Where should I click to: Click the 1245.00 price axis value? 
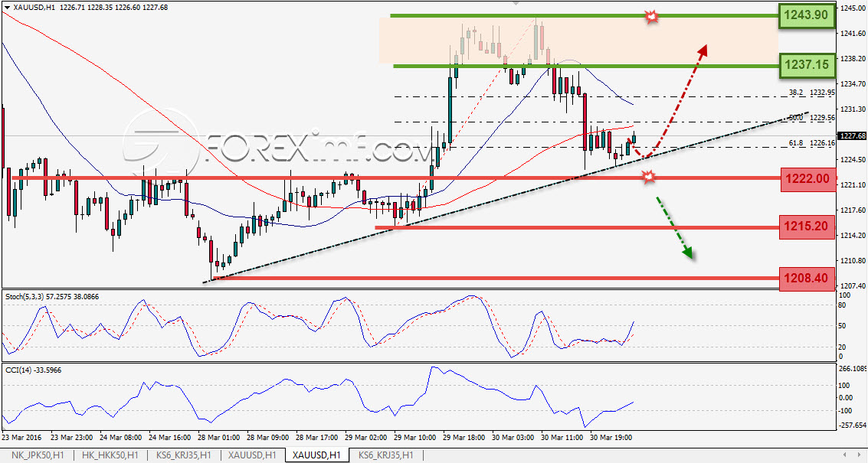click(x=853, y=8)
